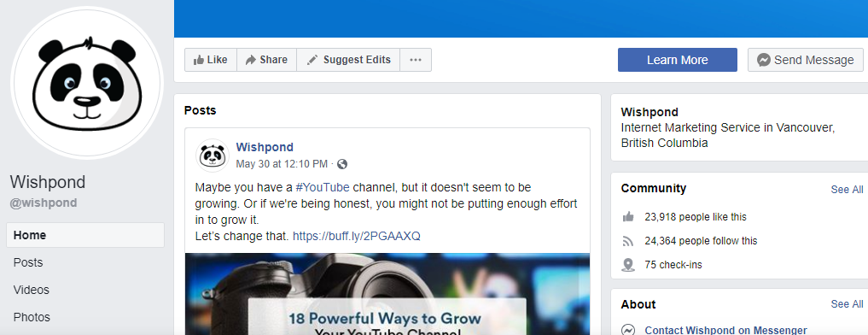This screenshot has width=868, height=335.
Task: Open the buff.ly/2PGAAXQ link
Action: [x=357, y=236]
